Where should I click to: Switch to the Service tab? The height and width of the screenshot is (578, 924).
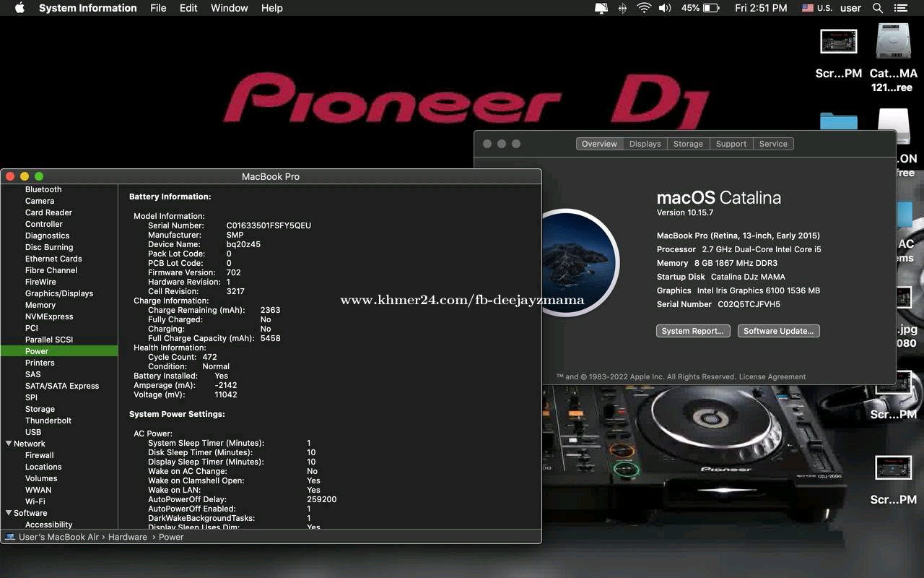[773, 144]
